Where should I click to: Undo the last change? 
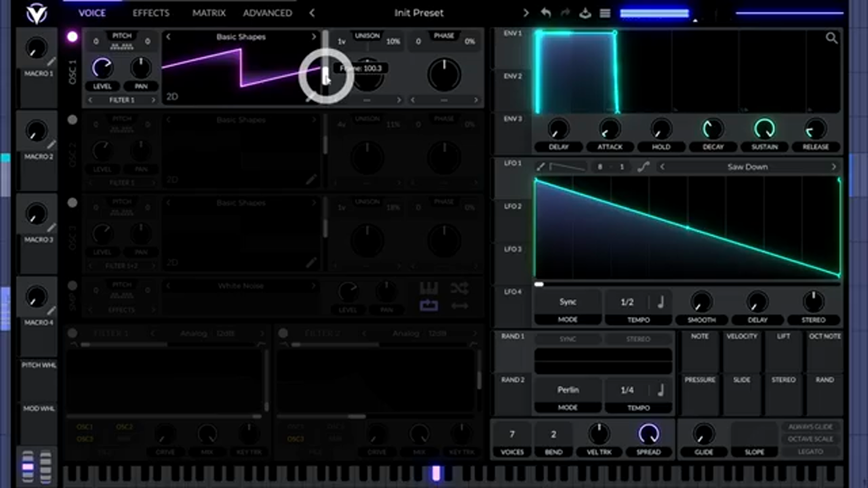pyautogui.click(x=545, y=13)
